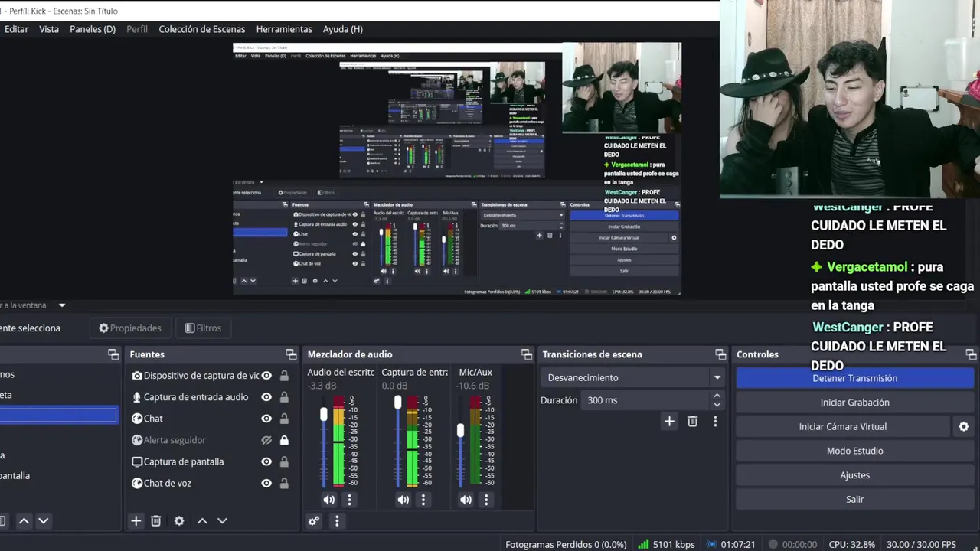Open the Vista menu
Viewport: 980px width, 551px height.
[49, 29]
